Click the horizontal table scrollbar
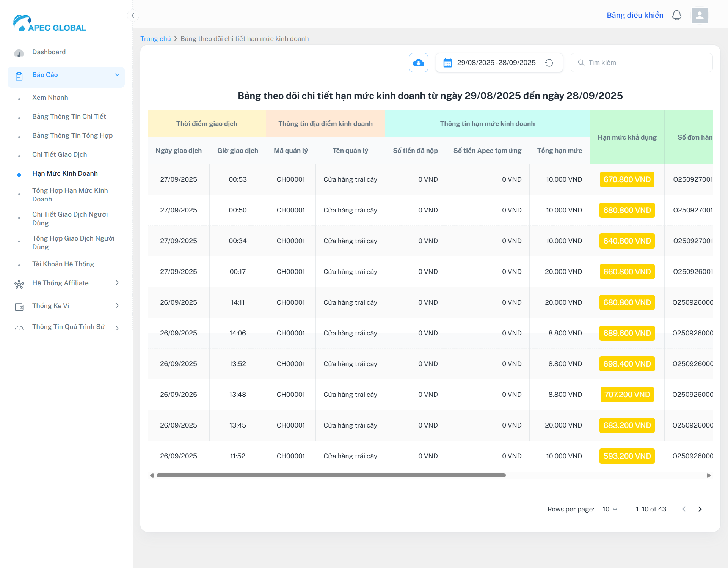 tap(331, 475)
